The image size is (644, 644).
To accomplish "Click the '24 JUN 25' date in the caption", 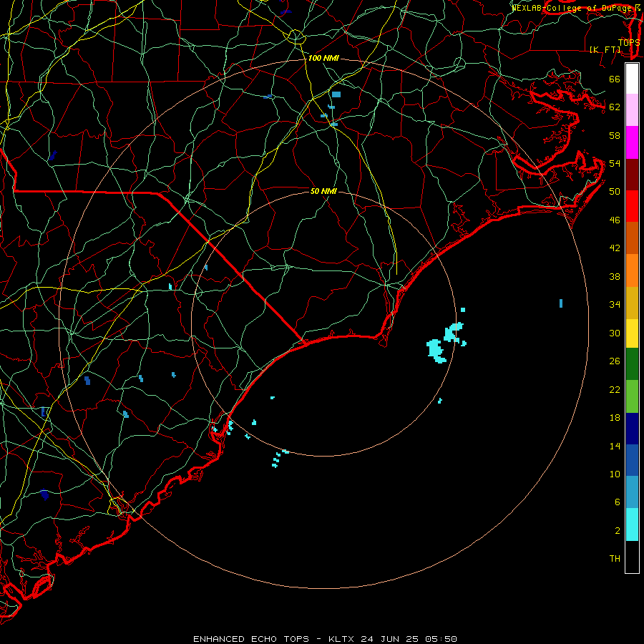I will (389, 639).
